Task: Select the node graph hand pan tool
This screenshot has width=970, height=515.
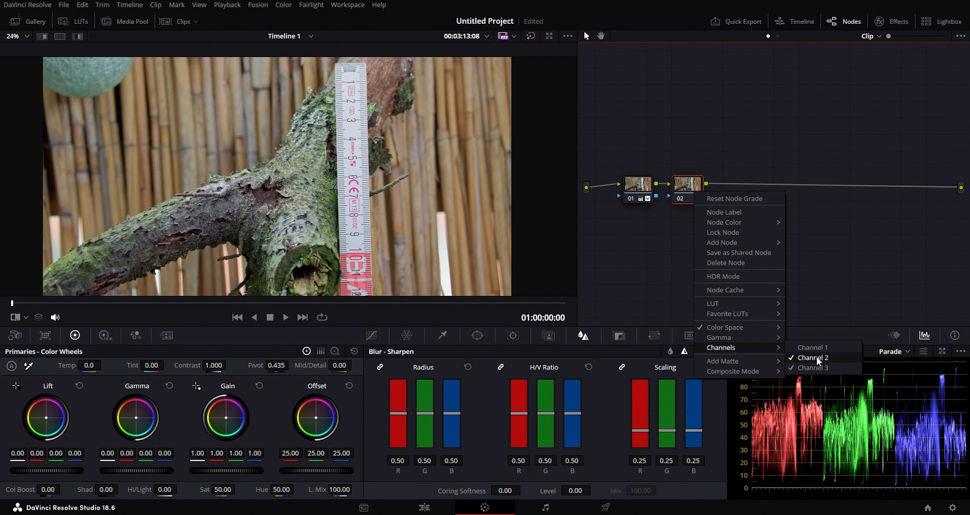Action: tap(601, 36)
